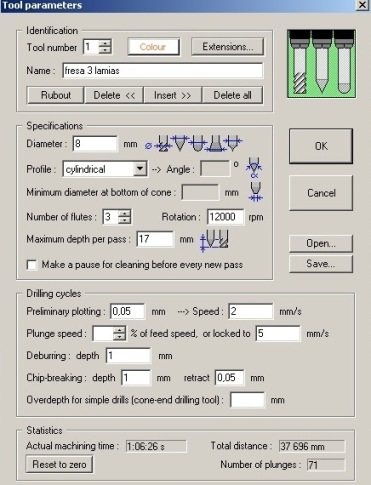371x485 pixels.
Task: Click the Chip-breaking depth field
Action: click(136, 378)
